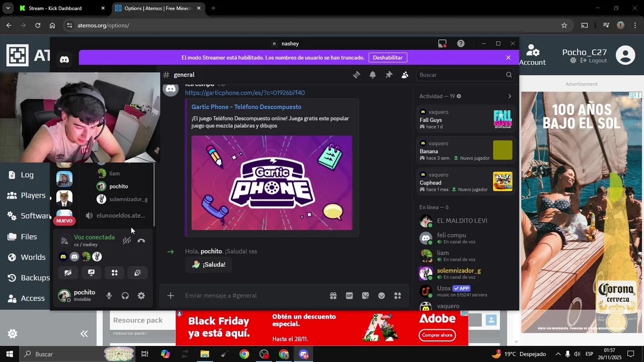Screen dimensions: 644x362
Task: Start an activity in voice panel
Action: click(114, 273)
